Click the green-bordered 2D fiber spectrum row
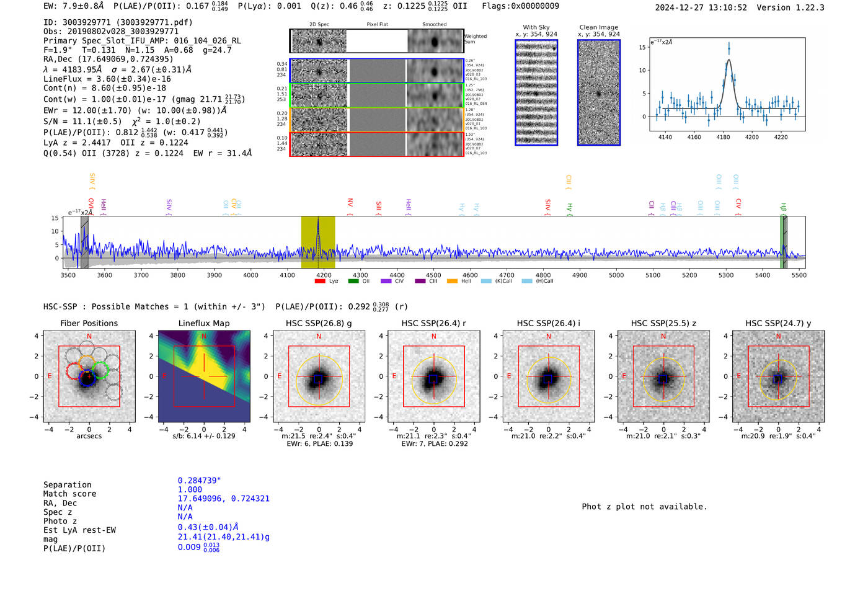 (x=377, y=95)
